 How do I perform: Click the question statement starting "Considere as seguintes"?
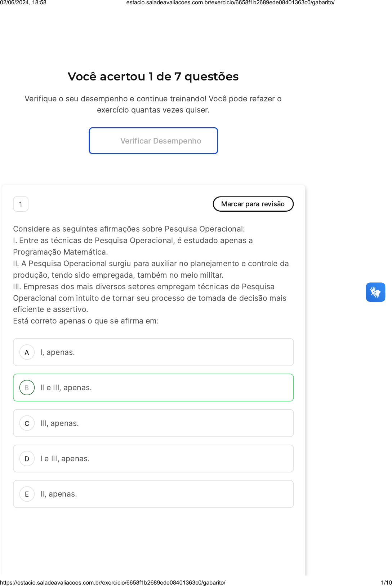tap(129, 229)
